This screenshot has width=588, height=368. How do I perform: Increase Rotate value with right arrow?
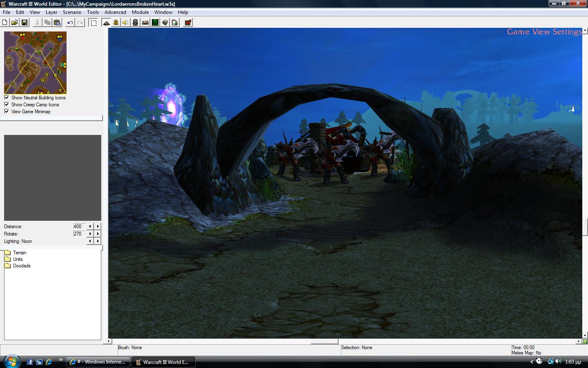(98, 233)
